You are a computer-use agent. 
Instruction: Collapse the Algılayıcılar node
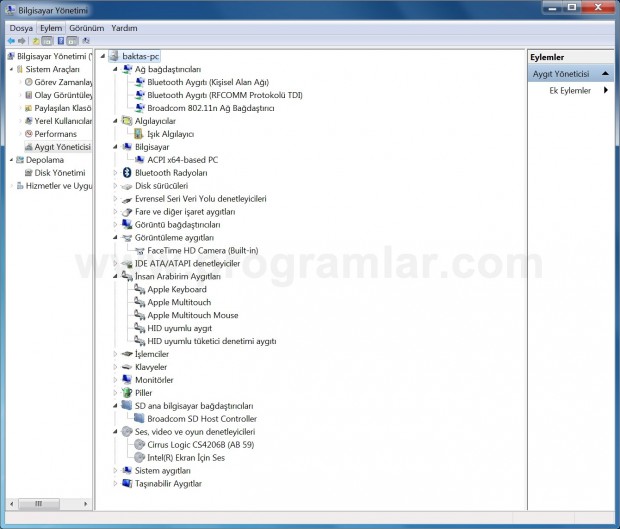[x=115, y=121]
